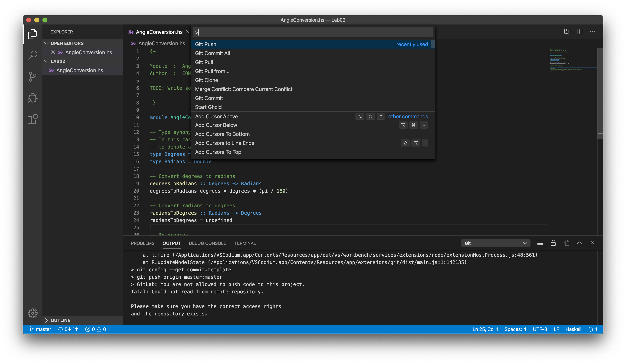Click the command palette input field

(313, 32)
